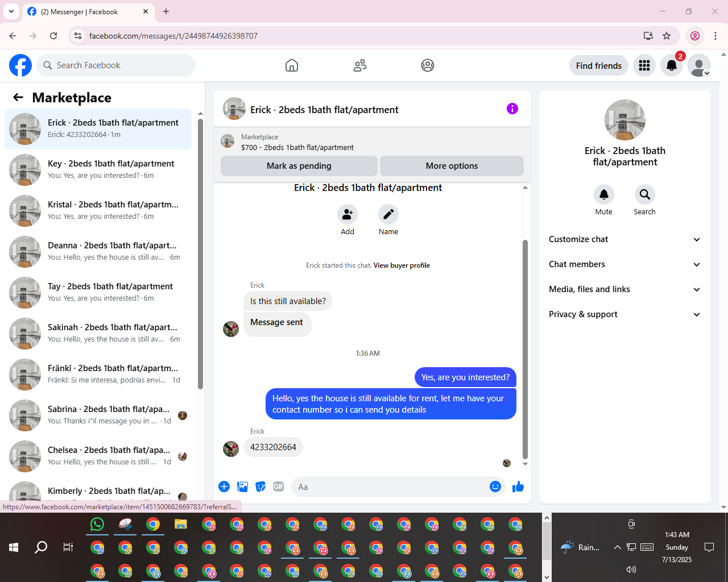The image size is (728, 582).
Task: Open Chrome three-dot menu
Action: [x=715, y=36]
